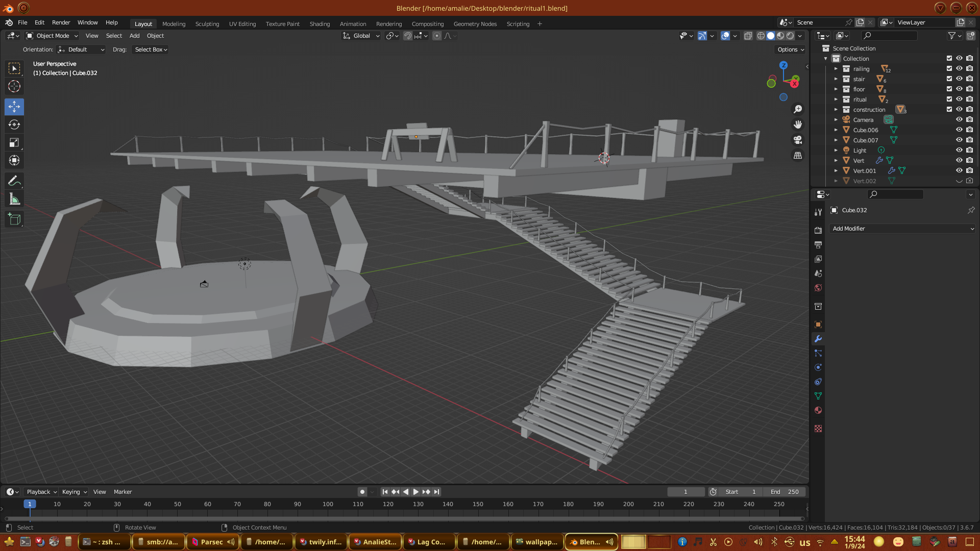Expand the ritual collection

point(836,99)
